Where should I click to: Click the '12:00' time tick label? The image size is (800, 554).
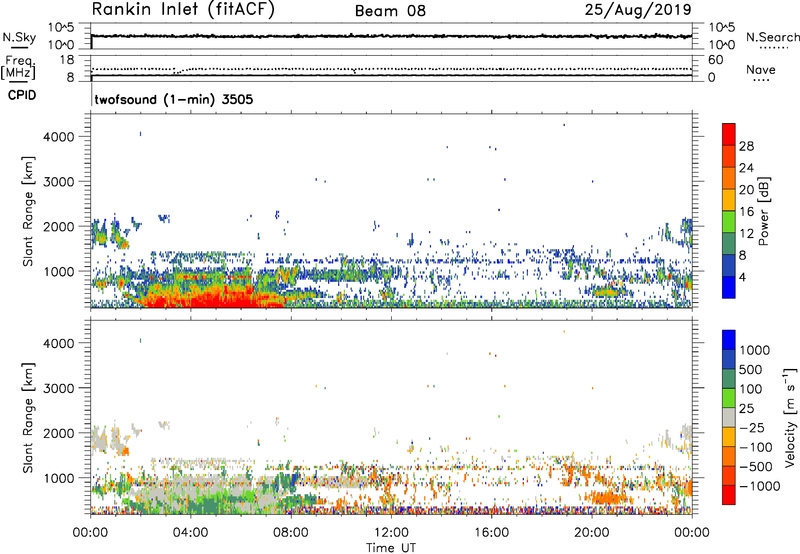[x=391, y=533]
